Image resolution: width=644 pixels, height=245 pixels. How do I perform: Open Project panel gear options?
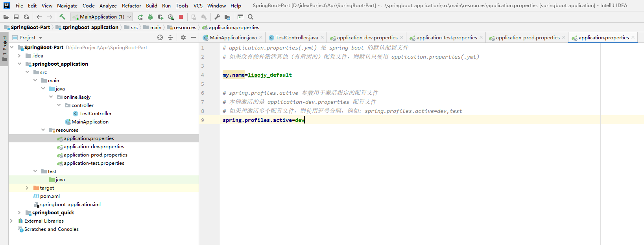(x=183, y=37)
